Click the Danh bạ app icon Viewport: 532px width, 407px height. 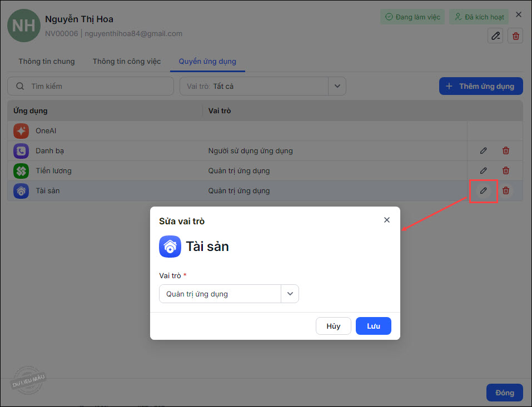tap(21, 151)
